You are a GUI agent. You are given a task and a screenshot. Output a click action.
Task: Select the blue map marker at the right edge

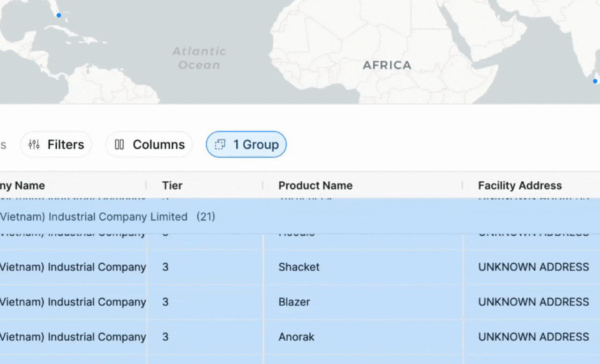point(595,81)
